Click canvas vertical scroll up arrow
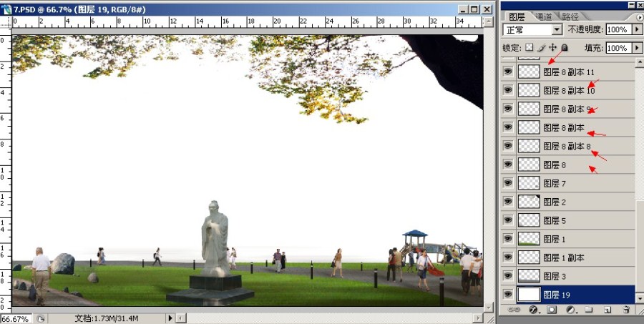This screenshot has height=324, width=644. click(x=488, y=21)
